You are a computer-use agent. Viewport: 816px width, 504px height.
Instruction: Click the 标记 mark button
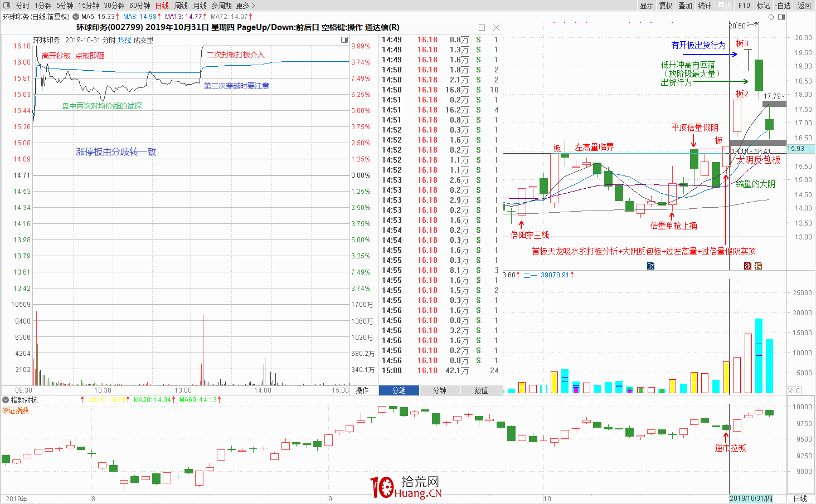pyautogui.click(x=763, y=5)
